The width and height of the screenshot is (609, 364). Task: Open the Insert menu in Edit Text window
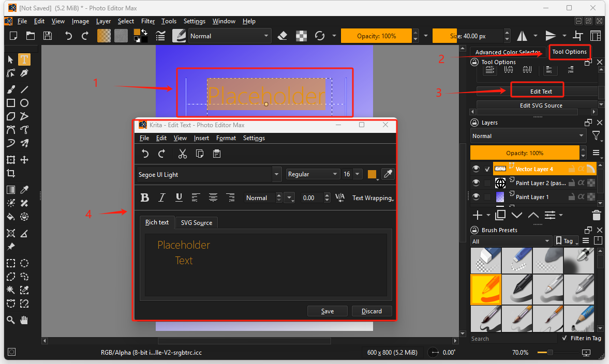click(201, 138)
